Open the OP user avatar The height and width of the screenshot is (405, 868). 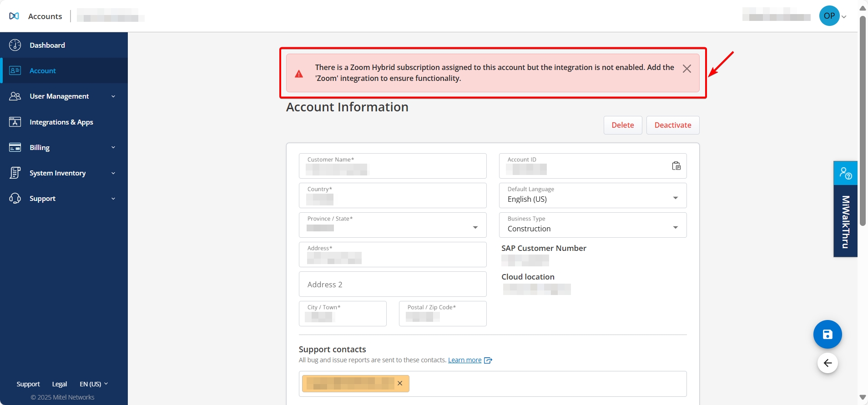pos(829,16)
